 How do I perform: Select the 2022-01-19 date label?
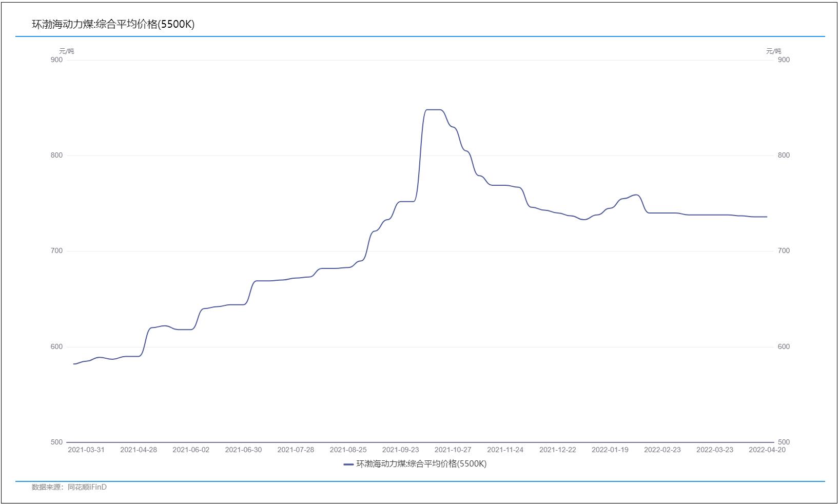coord(610,450)
